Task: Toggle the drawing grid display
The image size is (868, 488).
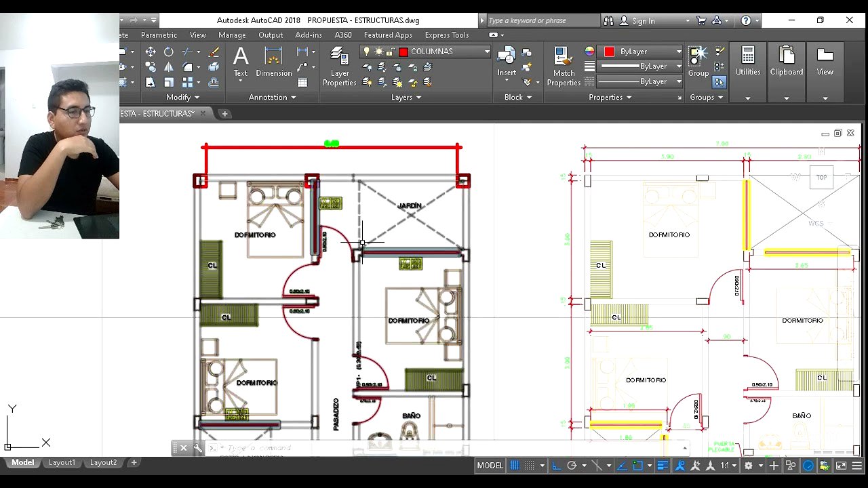Action: [515, 466]
